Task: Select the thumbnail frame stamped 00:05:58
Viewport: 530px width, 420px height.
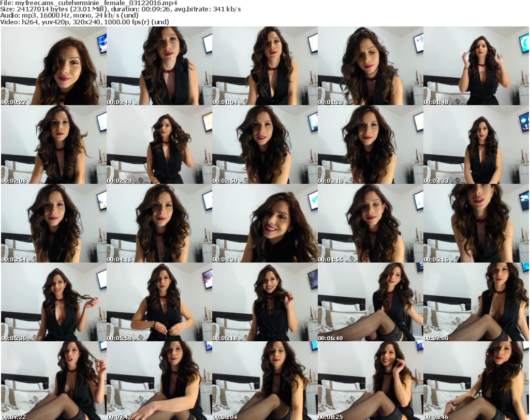Action: [x=159, y=302]
